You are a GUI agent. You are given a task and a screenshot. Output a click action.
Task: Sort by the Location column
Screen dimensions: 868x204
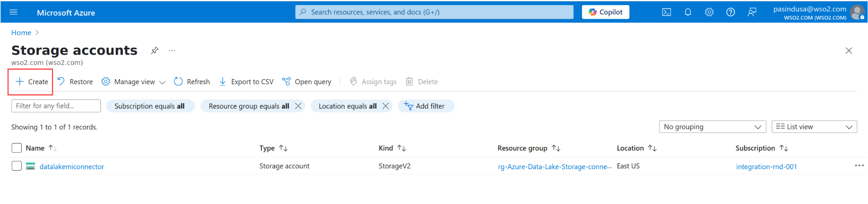[x=637, y=148]
